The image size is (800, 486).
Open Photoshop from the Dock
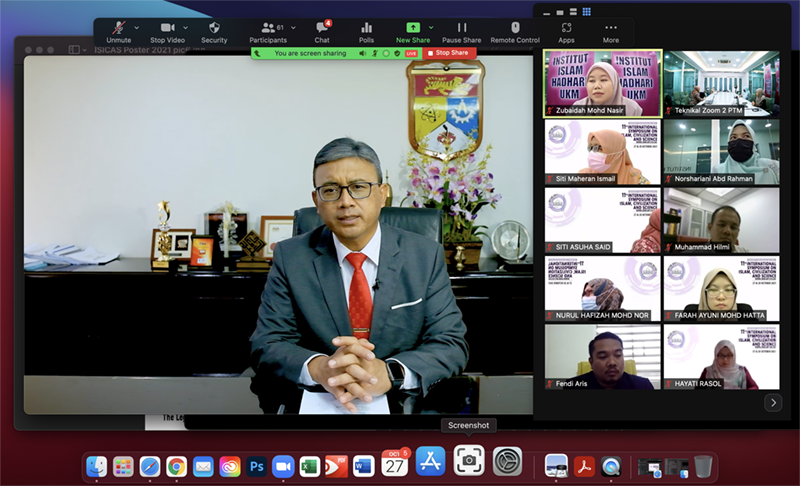coord(256,465)
